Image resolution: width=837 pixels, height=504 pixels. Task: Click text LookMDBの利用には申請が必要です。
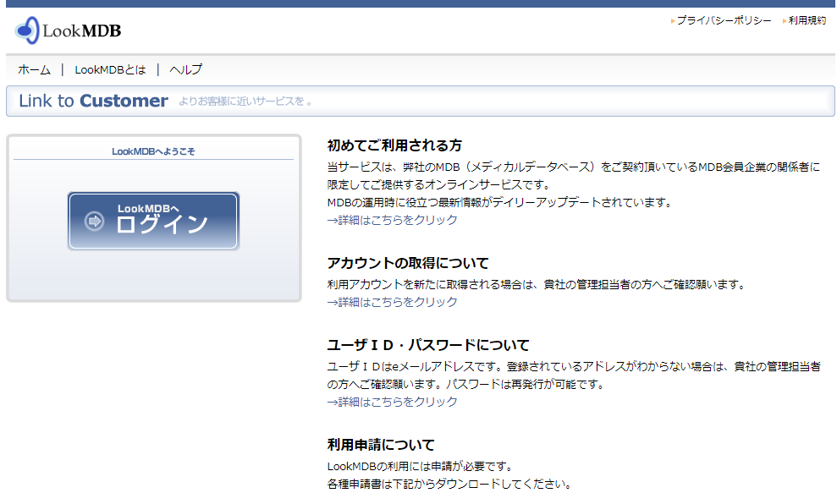[x=420, y=467]
